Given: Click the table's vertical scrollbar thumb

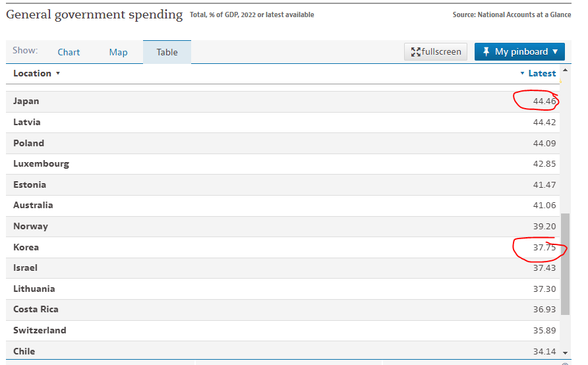Looking at the screenshot, I should pyautogui.click(x=565, y=264).
